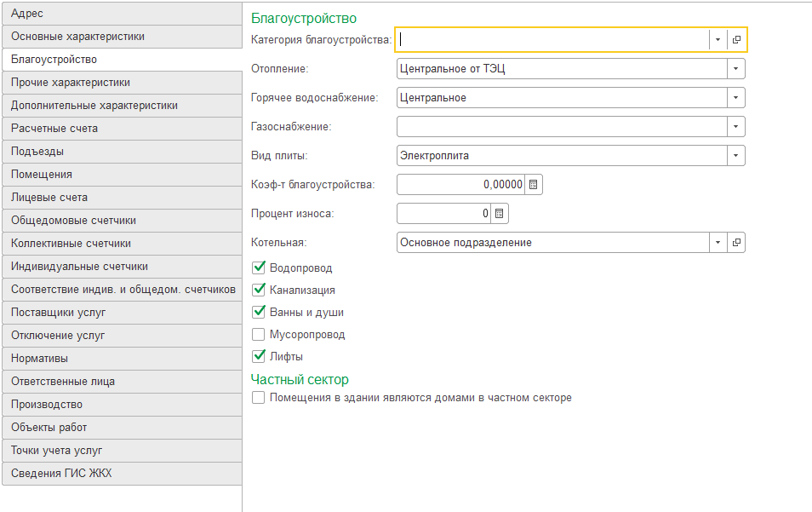This screenshot has width=812, height=512.
Task: Switch to the Адрес tab
Action: click(x=122, y=14)
